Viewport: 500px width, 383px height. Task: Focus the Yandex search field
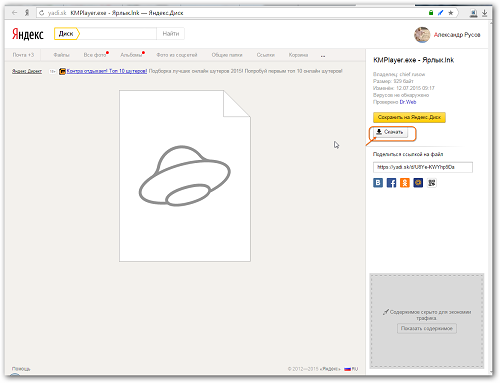coord(118,34)
